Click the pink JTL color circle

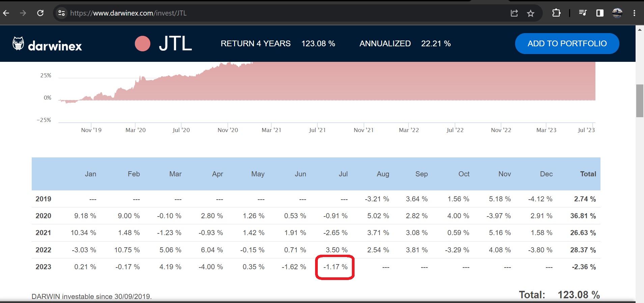point(142,44)
